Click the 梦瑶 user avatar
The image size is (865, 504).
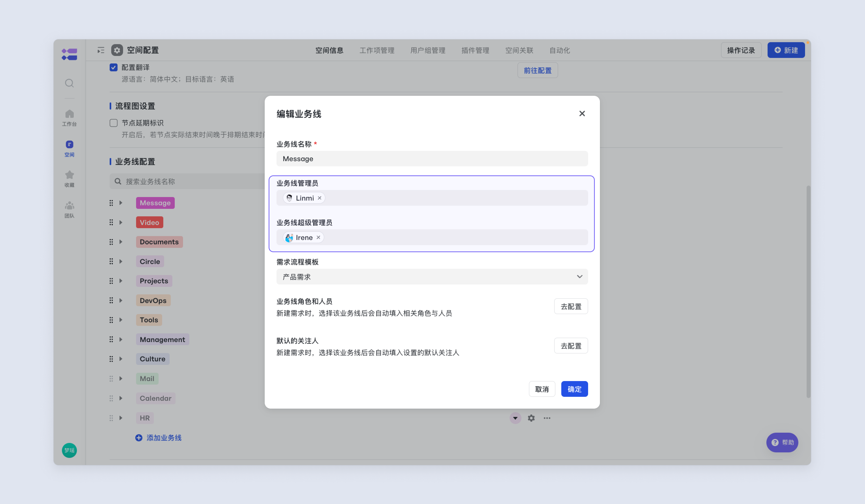coord(69,450)
